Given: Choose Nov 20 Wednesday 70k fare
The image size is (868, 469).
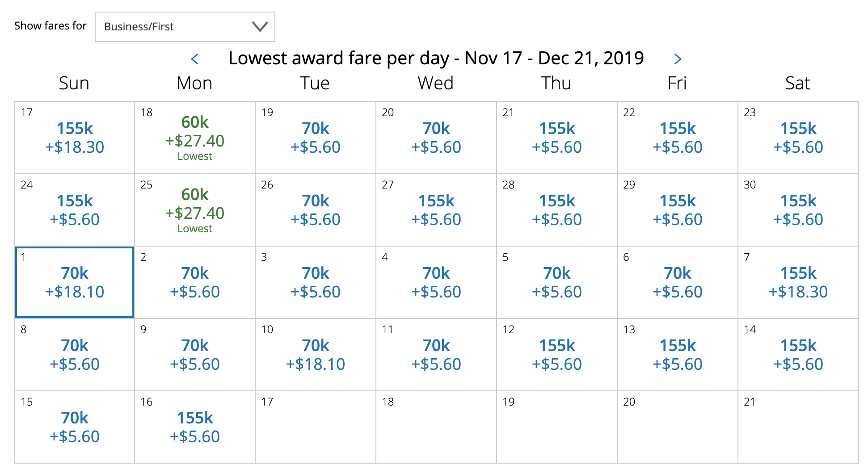Looking at the screenshot, I should point(436,138).
